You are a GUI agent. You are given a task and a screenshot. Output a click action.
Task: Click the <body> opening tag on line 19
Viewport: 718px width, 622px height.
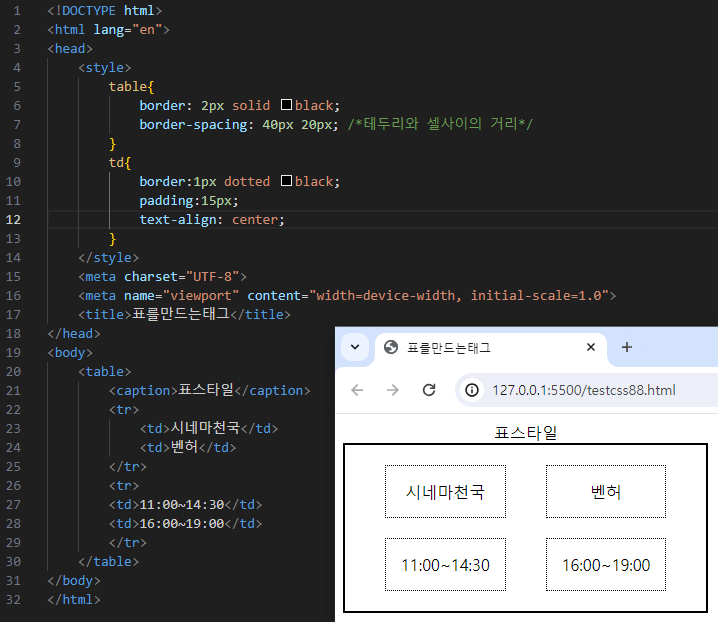point(70,352)
